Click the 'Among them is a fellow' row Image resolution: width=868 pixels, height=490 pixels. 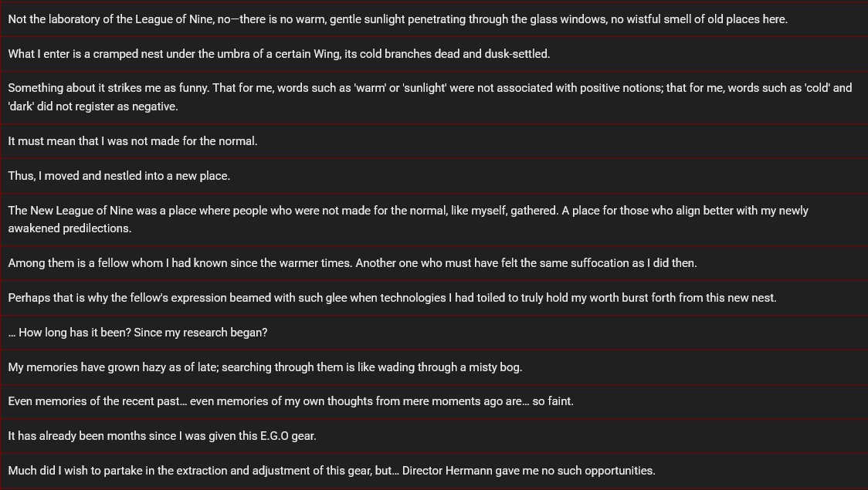tap(434, 263)
